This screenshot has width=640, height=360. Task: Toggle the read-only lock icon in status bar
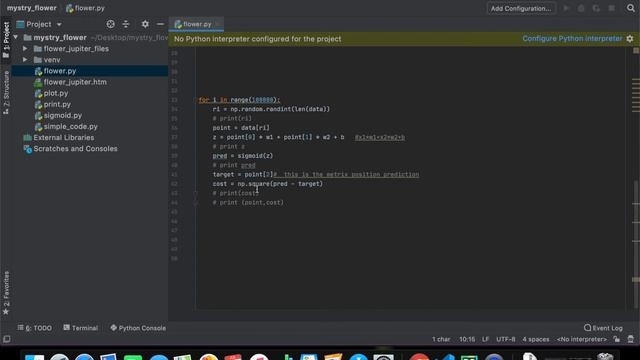[616, 339]
